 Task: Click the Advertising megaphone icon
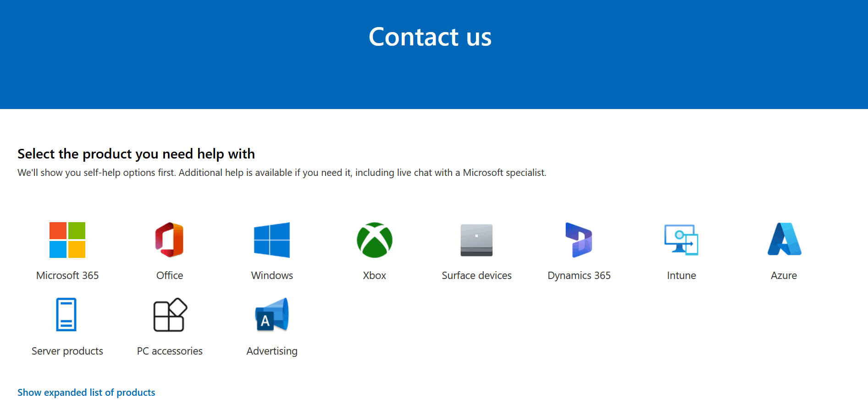[x=272, y=315]
